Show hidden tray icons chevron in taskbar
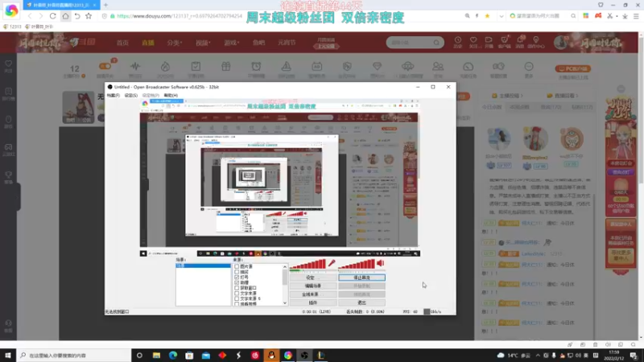Viewport: 644px width, 362px height. coord(538,356)
